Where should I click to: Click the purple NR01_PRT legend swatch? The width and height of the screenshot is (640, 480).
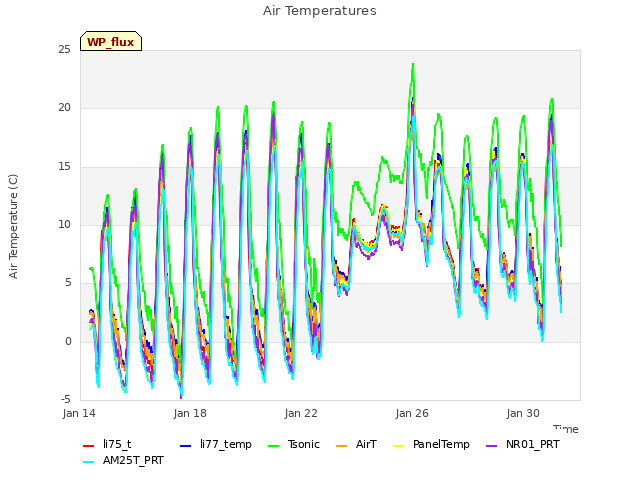click(x=492, y=446)
